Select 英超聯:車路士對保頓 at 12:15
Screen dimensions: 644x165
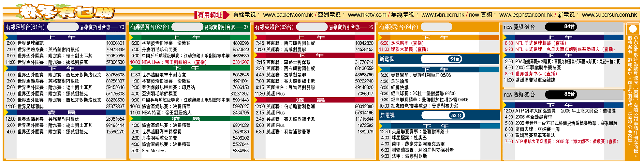tap(288, 62)
